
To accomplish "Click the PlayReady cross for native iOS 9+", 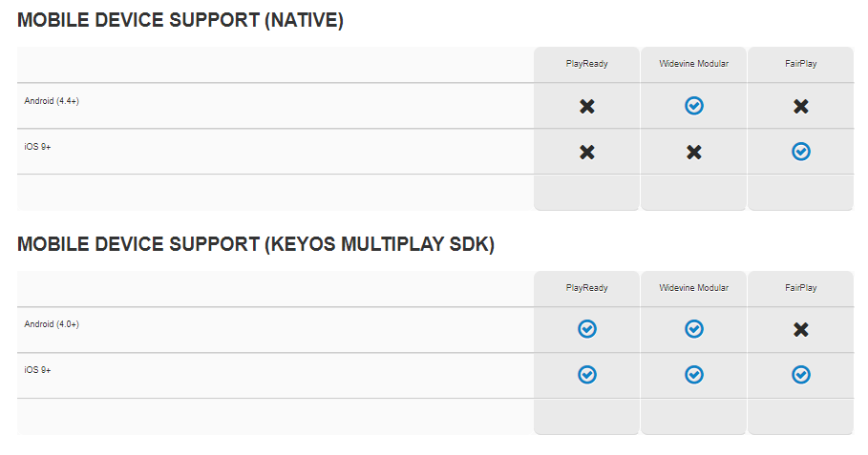I will tap(587, 152).
